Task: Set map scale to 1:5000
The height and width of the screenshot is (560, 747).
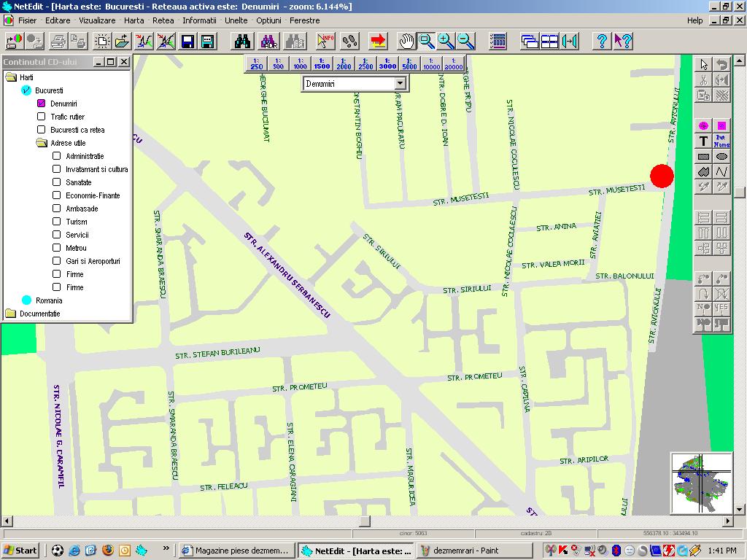Action: point(409,63)
